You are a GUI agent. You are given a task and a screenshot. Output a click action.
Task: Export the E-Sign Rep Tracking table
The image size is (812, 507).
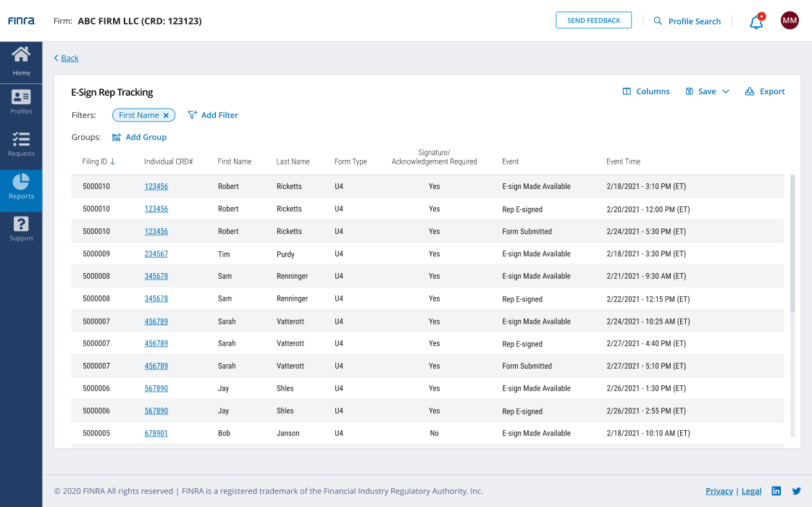tap(765, 91)
